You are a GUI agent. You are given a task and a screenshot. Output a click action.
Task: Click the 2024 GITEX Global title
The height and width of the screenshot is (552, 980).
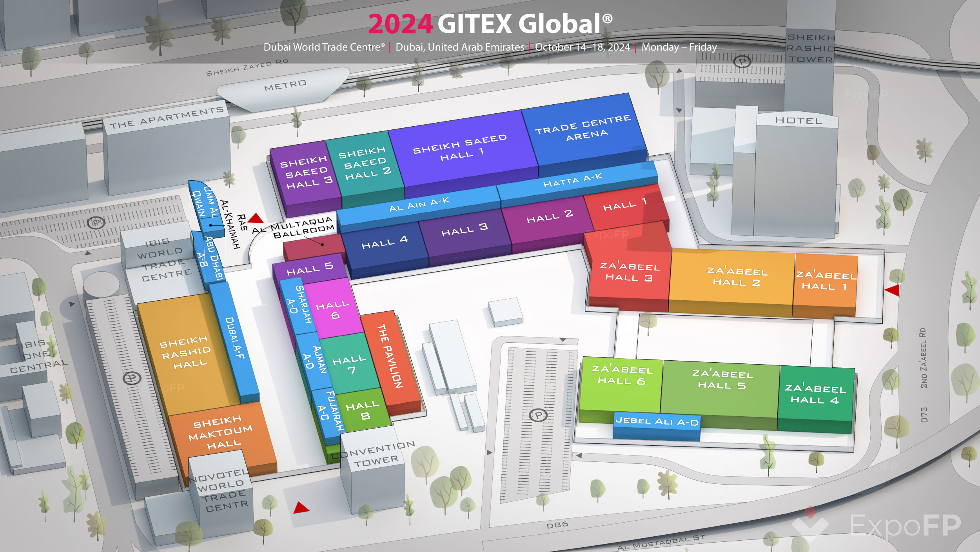(x=490, y=24)
